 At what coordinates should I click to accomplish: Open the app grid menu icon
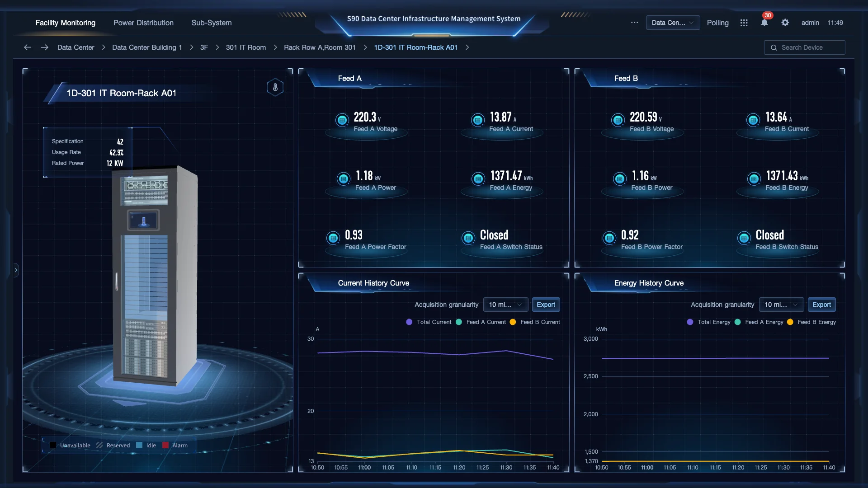click(x=743, y=23)
